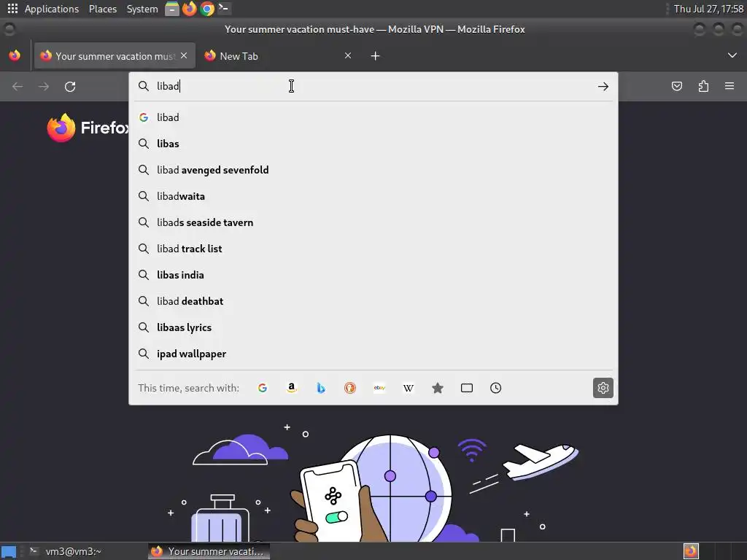Open Firefox application hamburger menu
Screen dimensions: 747x560
click(729, 86)
